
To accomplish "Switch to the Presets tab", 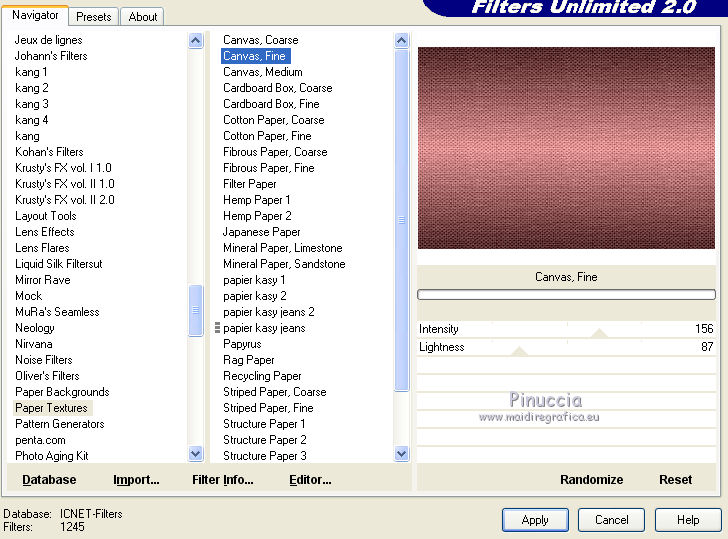I will click(x=94, y=17).
